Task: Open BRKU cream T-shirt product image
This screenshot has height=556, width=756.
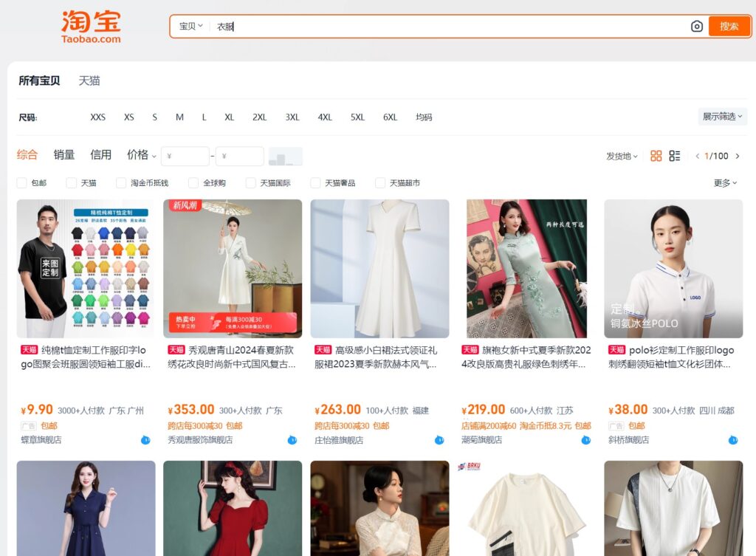Action: point(526,508)
